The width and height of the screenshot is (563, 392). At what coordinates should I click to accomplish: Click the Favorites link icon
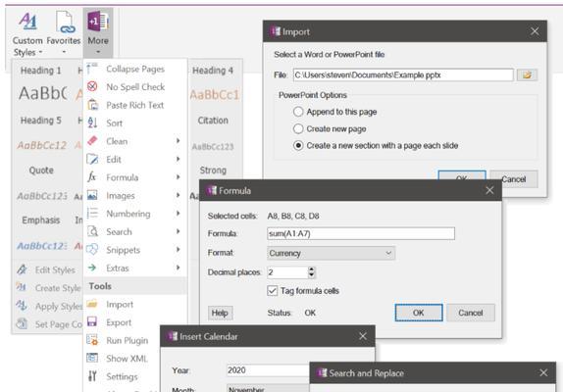pyautogui.click(x=65, y=23)
